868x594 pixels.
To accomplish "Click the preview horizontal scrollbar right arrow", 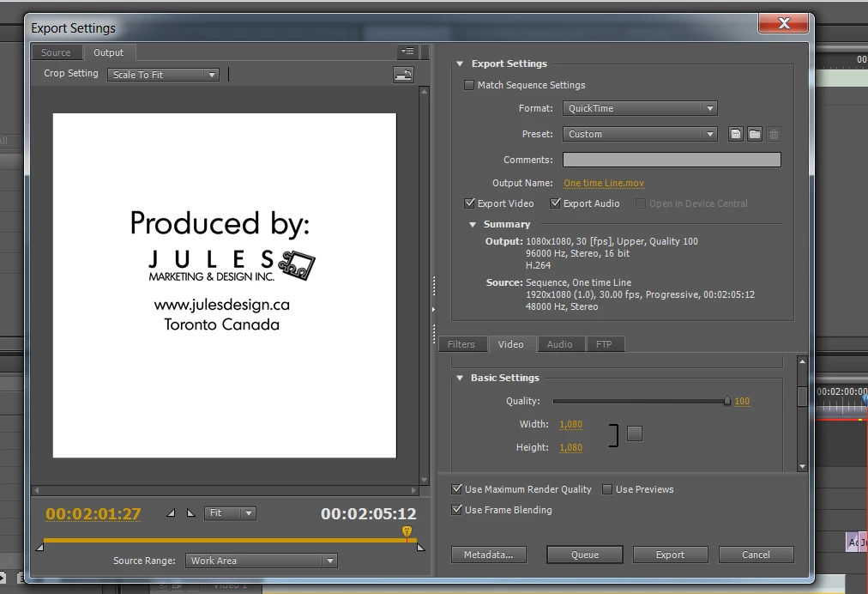I will click(413, 490).
